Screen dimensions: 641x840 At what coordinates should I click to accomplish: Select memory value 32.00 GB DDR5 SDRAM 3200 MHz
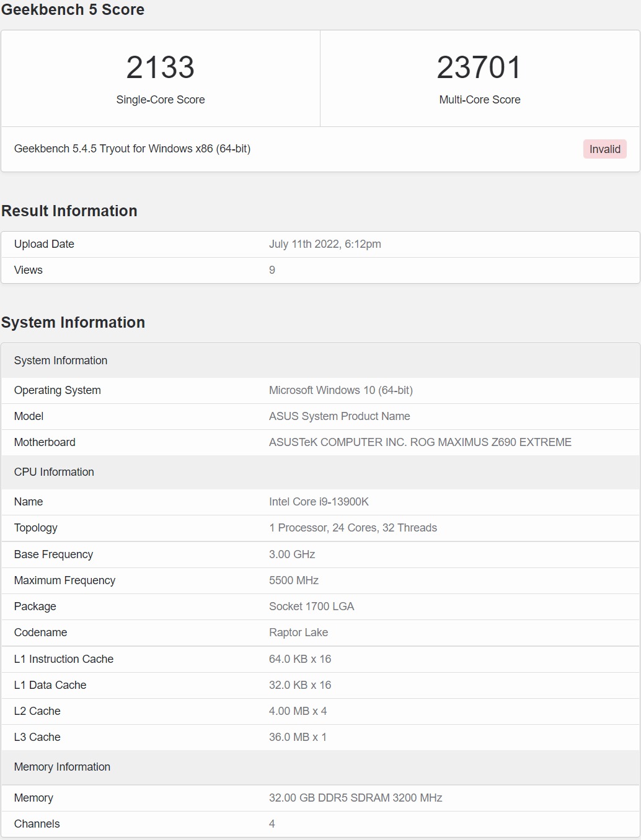355,798
